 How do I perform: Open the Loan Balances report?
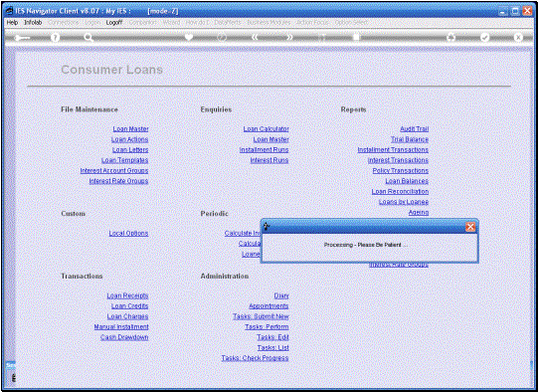pyautogui.click(x=407, y=181)
